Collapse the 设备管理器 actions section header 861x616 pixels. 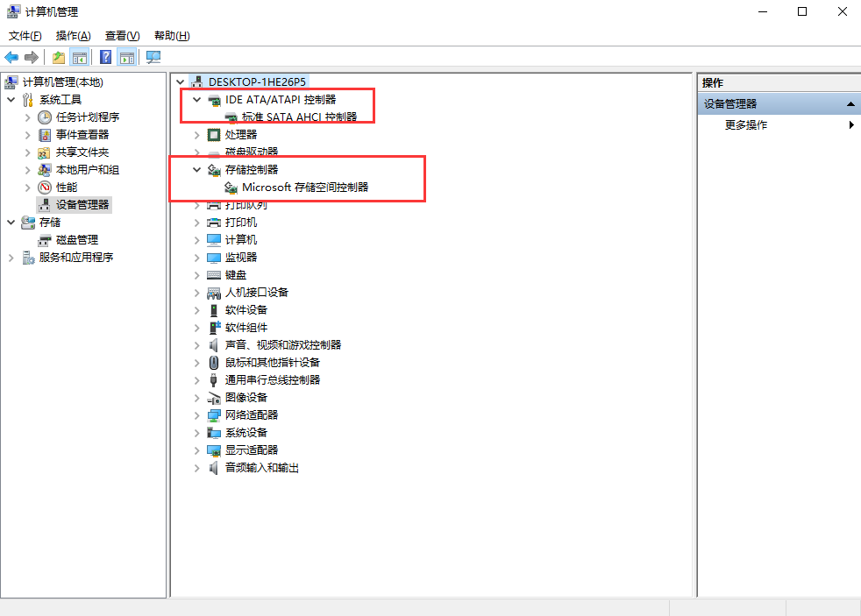pyautogui.click(x=850, y=104)
